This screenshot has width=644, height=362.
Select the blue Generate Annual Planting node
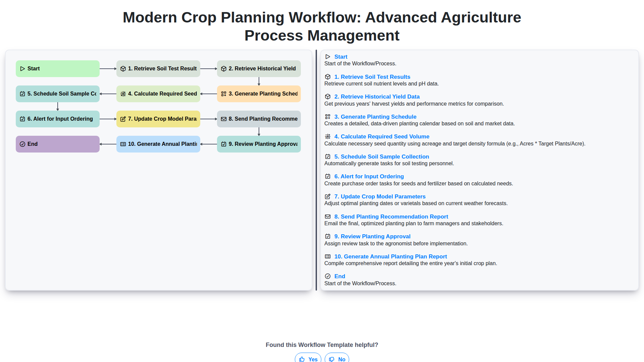[158, 144]
